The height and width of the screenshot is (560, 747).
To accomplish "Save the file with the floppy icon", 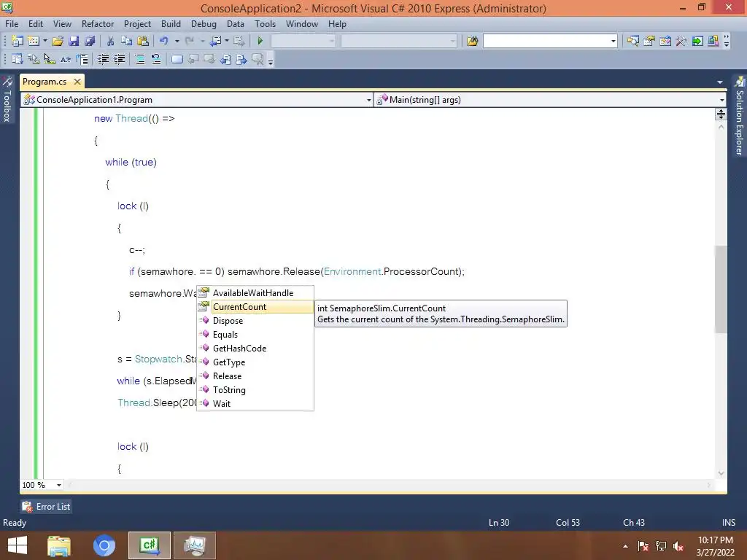I will tap(74, 41).
